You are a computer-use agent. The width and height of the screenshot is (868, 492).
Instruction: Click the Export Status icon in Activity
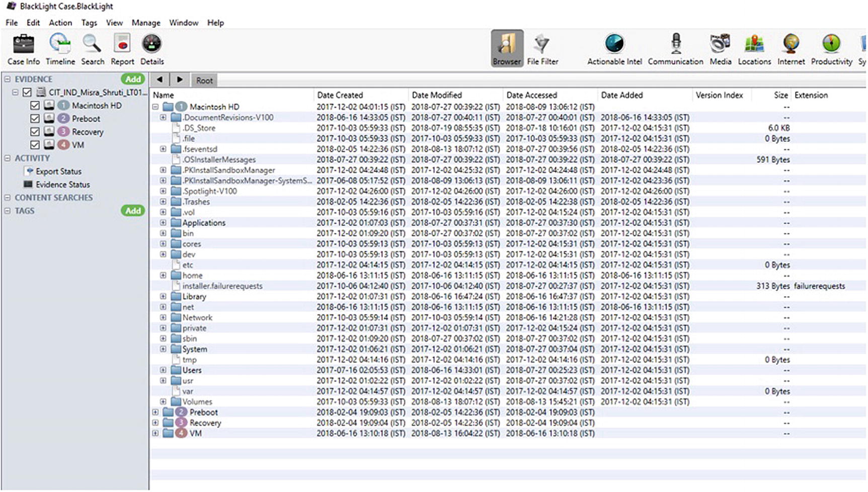29,171
